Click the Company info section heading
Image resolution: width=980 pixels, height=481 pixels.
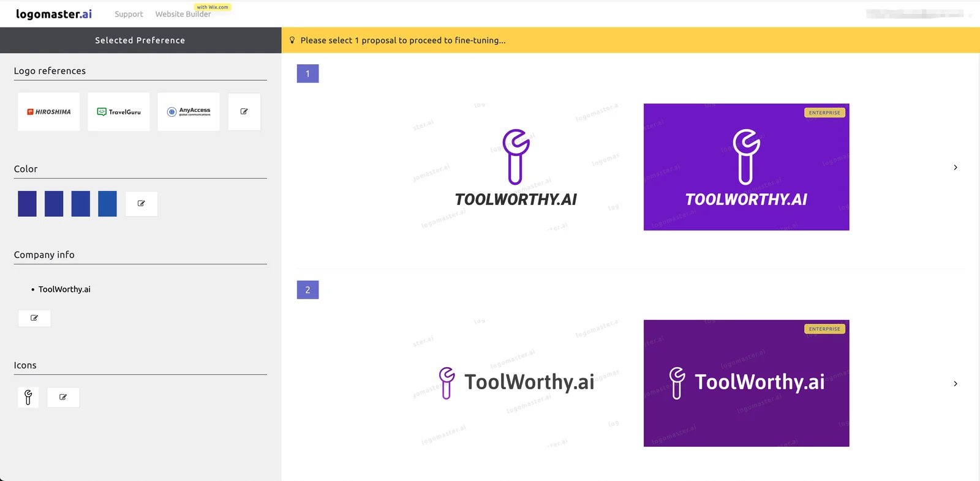(x=44, y=255)
